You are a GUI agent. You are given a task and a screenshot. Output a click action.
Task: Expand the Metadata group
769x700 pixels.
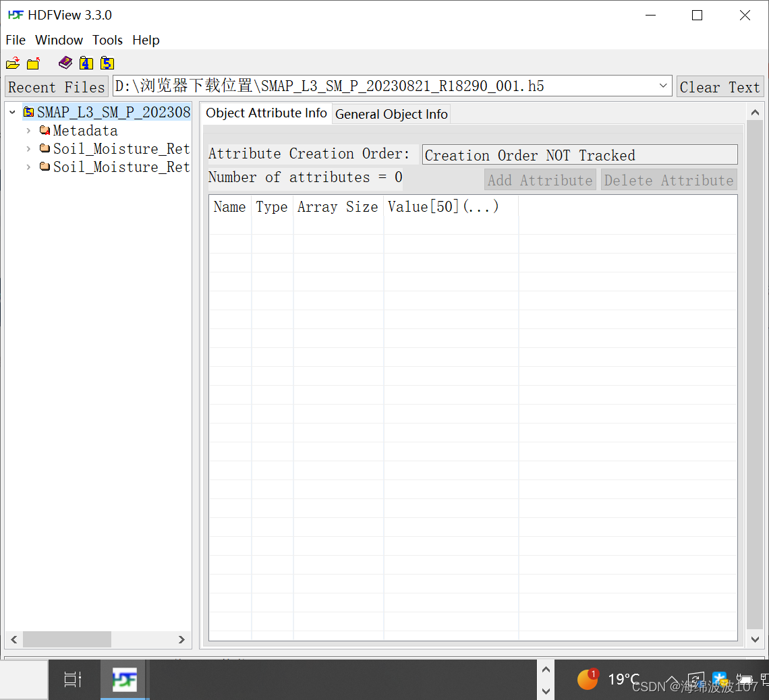click(x=28, y=130)
